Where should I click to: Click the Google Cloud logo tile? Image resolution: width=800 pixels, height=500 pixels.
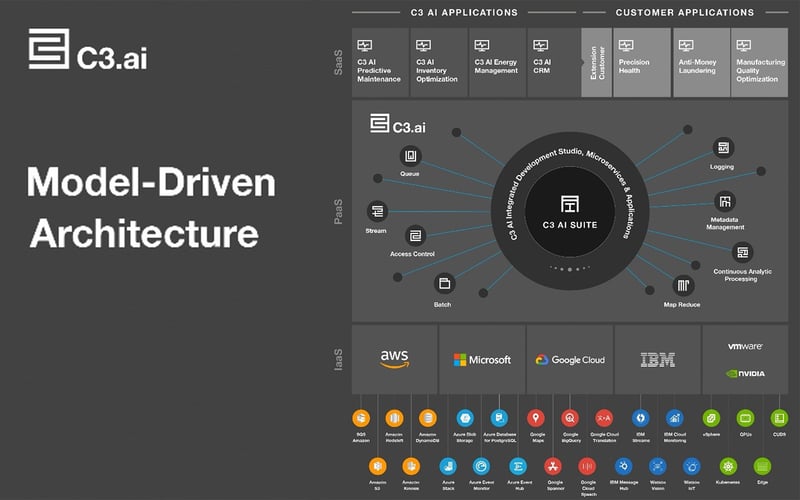(570, 359)
